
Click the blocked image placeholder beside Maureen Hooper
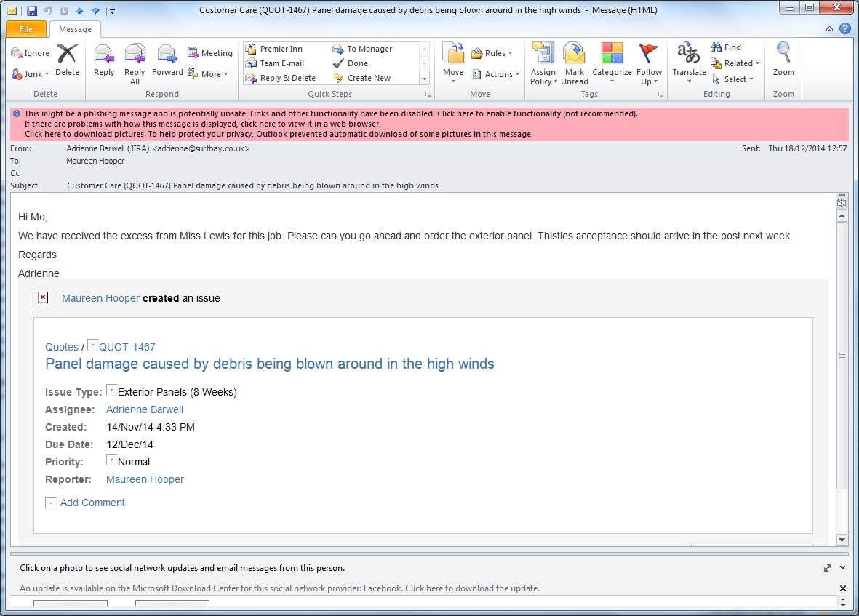coord(44,298)
